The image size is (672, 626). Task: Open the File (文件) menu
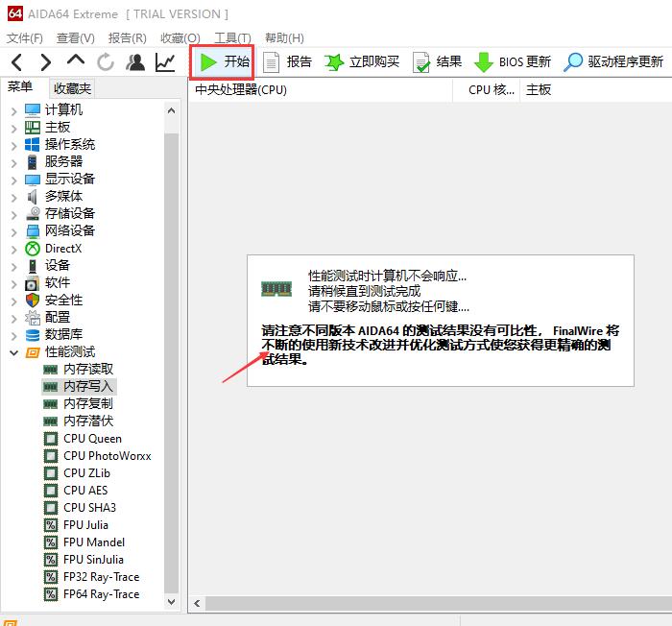[25, 38]
